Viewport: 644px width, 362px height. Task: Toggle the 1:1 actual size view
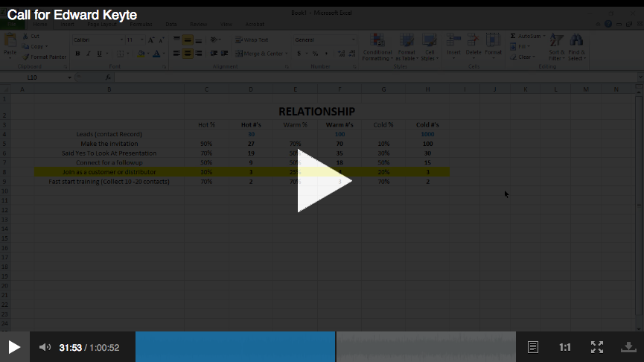(565, 348)
